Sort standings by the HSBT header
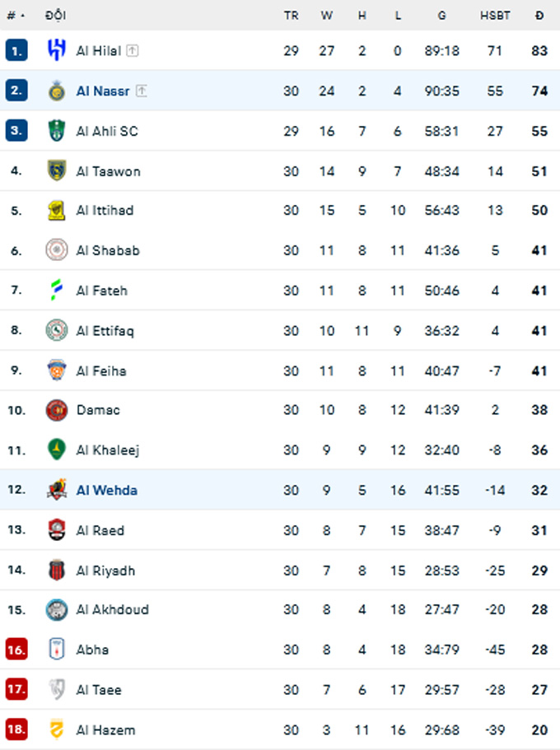560x750 pixels. (x=495, y=16)
